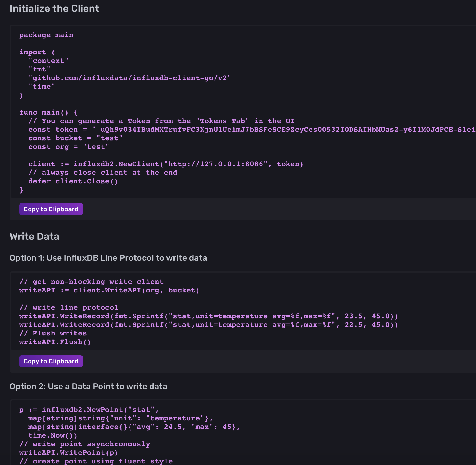Click the 'defer client.Close()' line
This screenshot has width=476, height=465.
(73, 181)
